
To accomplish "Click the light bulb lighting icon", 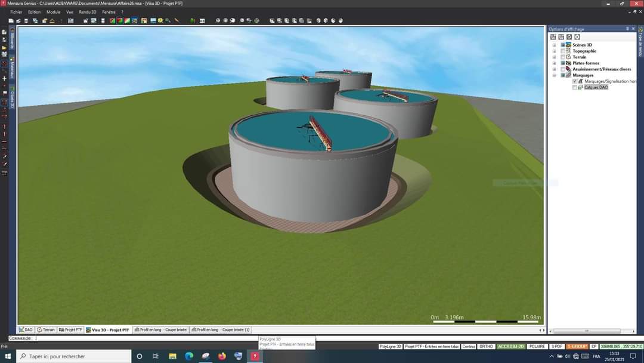I will (x=160, y=20).
